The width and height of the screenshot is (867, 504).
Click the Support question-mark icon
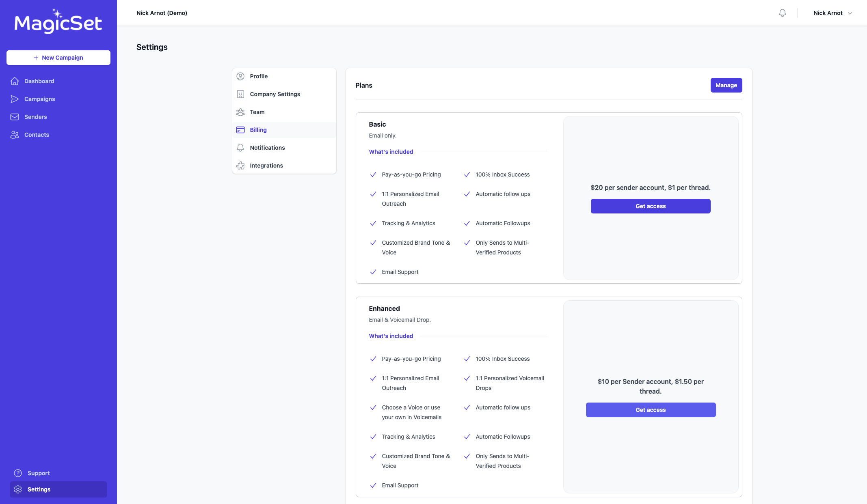pos(18,473)
